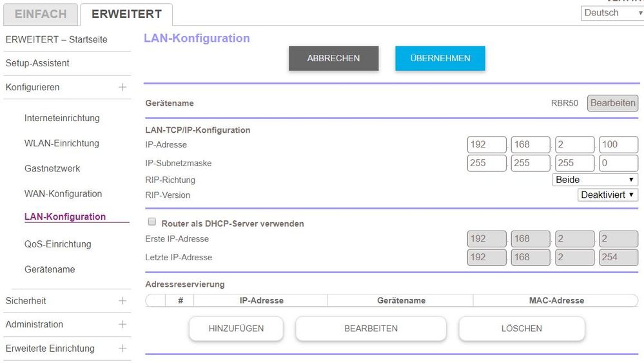Click Bearbeiten next to device name RBR50
The width and height of the screenshot is (644, 364).
coord(612,103)
